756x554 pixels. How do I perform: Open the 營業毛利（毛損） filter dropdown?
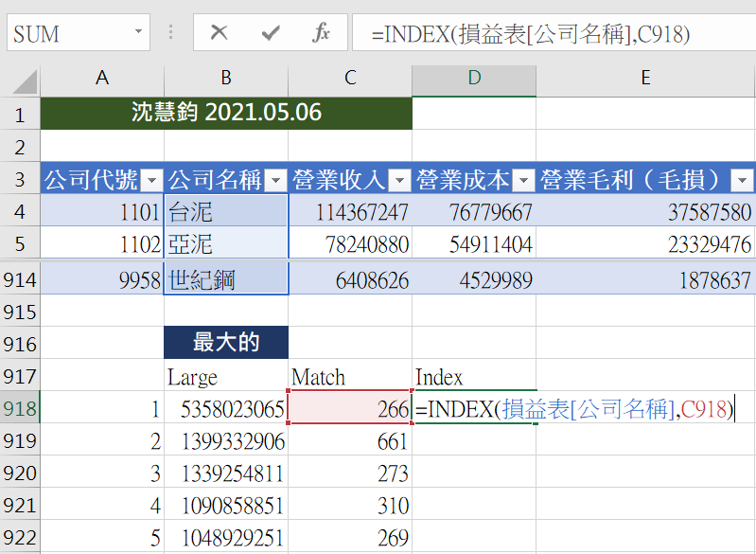tap(743, 181)
